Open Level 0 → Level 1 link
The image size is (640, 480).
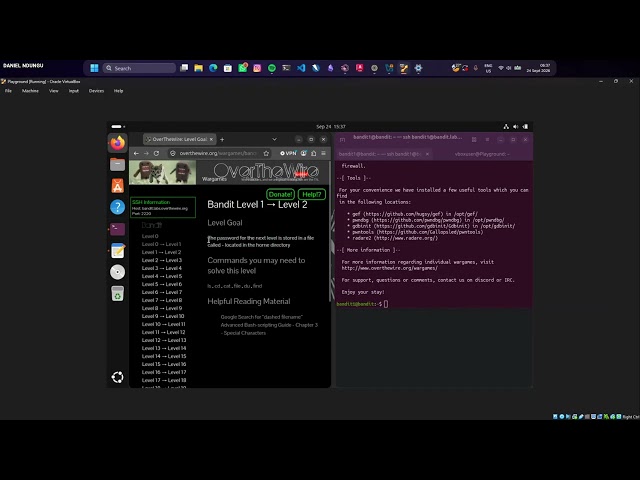coord(161,244)
